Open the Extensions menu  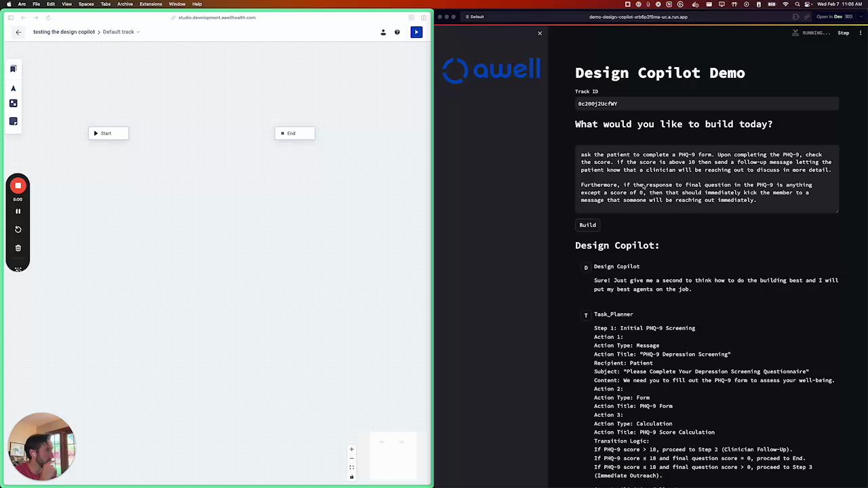[x=151, y=4]
